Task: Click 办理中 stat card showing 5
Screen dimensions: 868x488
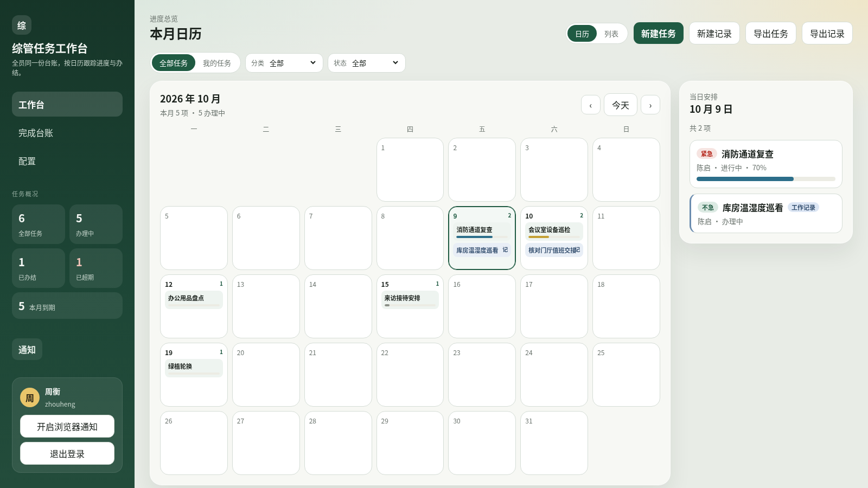Action: click(x=96, y=224)
